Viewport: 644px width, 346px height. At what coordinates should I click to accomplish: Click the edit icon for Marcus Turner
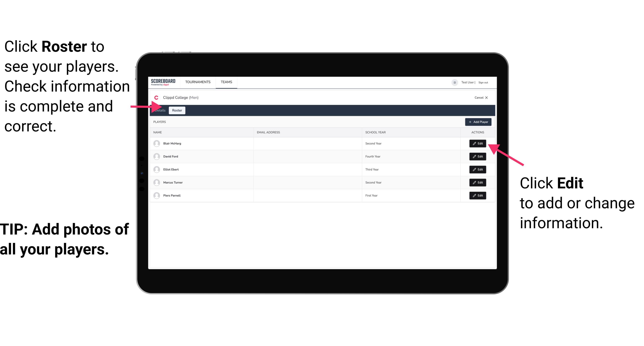tap(478, 182)
